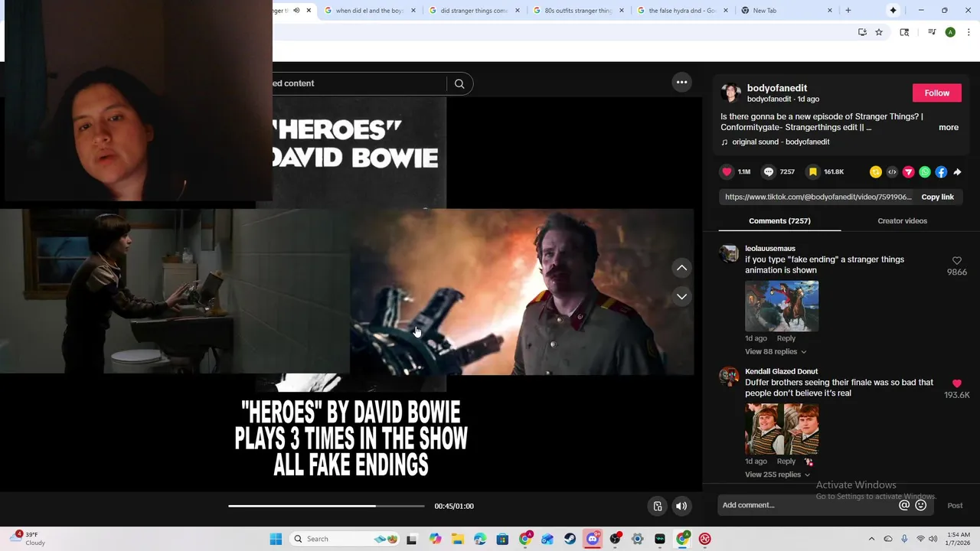Repost the video using yellow repost icon
Screen dimensions: 980x551
click(876, 172)
